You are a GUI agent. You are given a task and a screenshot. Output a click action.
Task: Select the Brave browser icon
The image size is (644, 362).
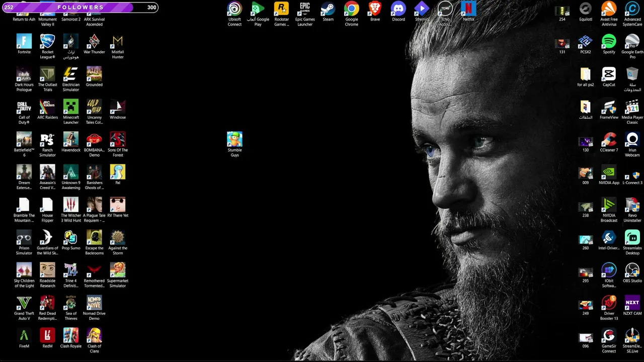tap(375, 9)
